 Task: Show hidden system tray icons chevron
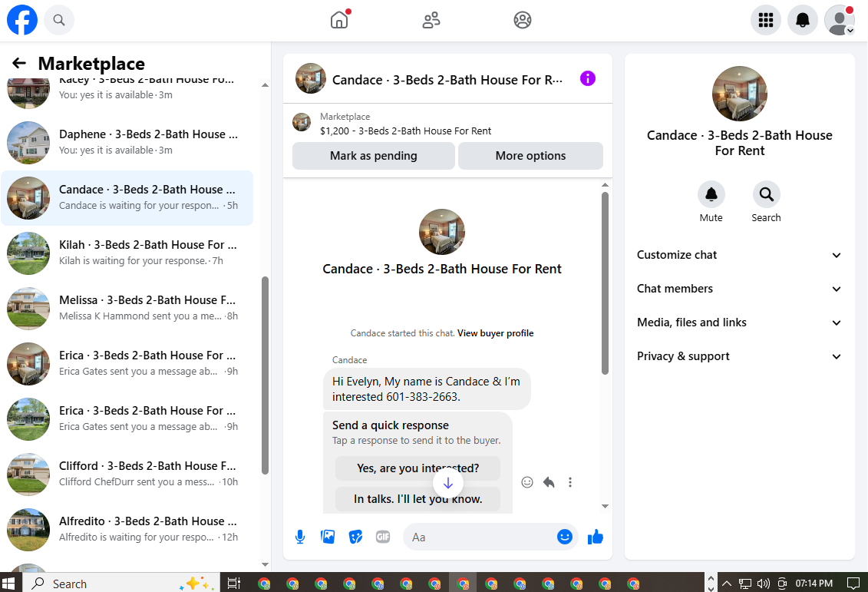coord(727,583)
